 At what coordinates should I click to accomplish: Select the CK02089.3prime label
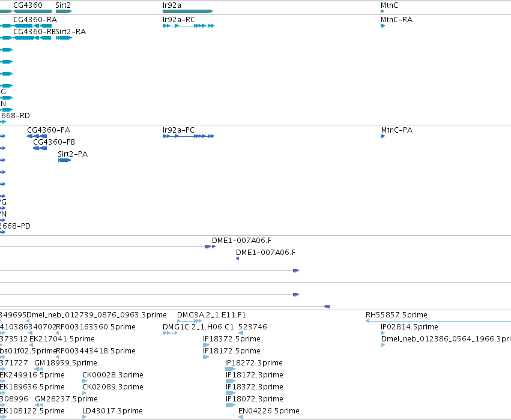click(113, 387)
